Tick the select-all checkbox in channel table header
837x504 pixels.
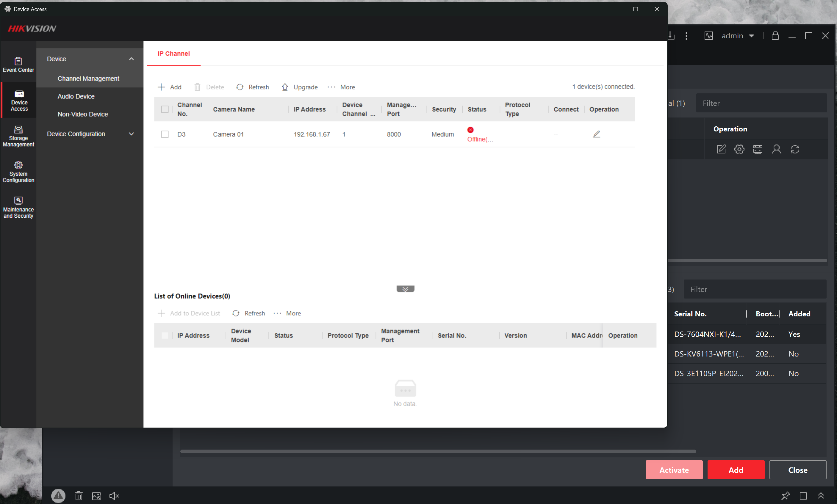point(165,109)
